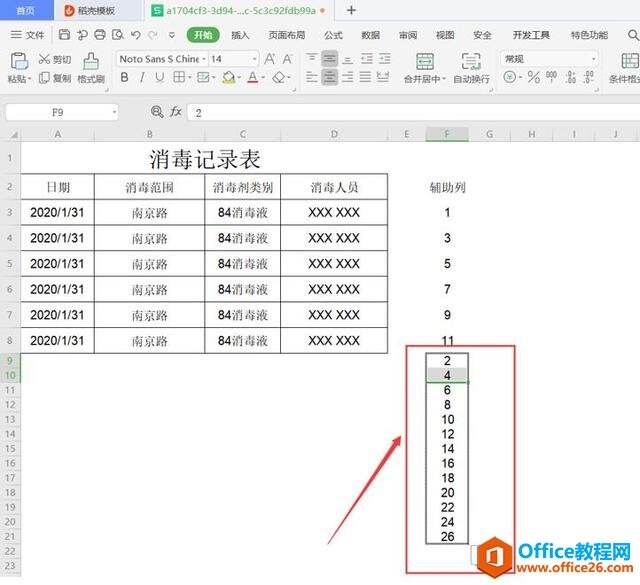Viewport: 640px width, 585px height.
Task: Open the font name dropdown
Action: [204, 59]
